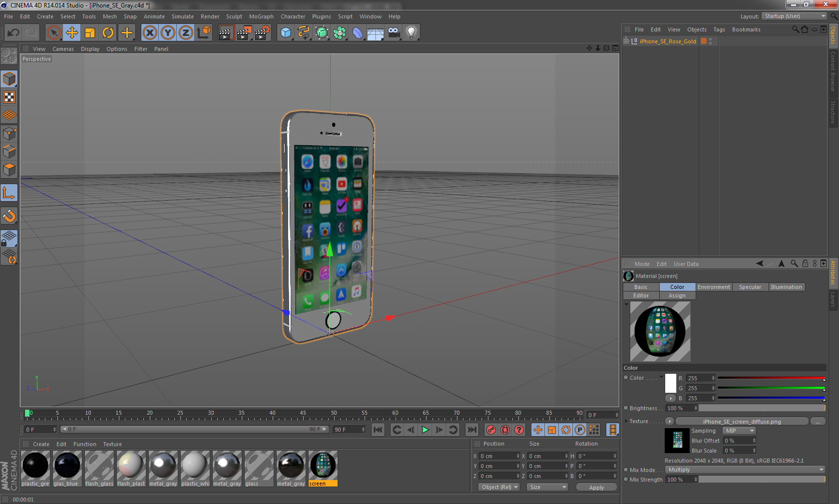Screen dimensions: 839x504
Task: Click the Position X input field
Action: (499, 456)
